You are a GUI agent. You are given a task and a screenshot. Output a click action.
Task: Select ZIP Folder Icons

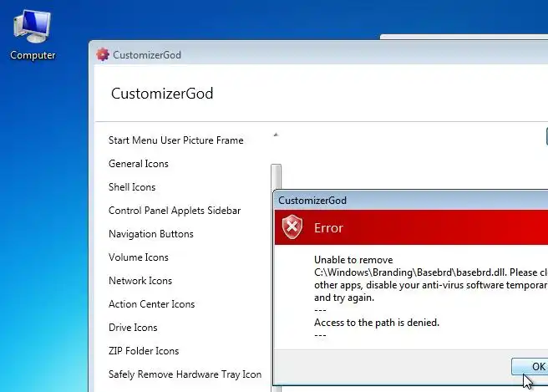144,351
